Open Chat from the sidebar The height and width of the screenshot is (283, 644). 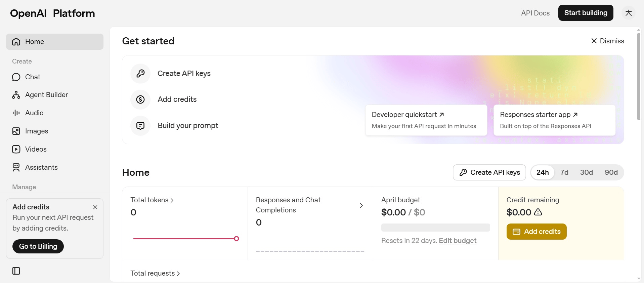pyautogui.click(x=33, y=77)
